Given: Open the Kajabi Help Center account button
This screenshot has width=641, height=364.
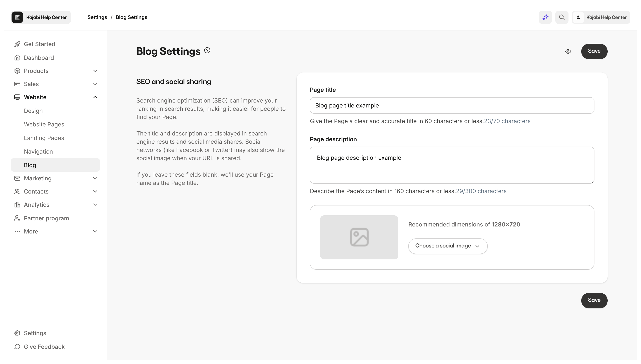Looking at the screenshot, I should (601, 17).
